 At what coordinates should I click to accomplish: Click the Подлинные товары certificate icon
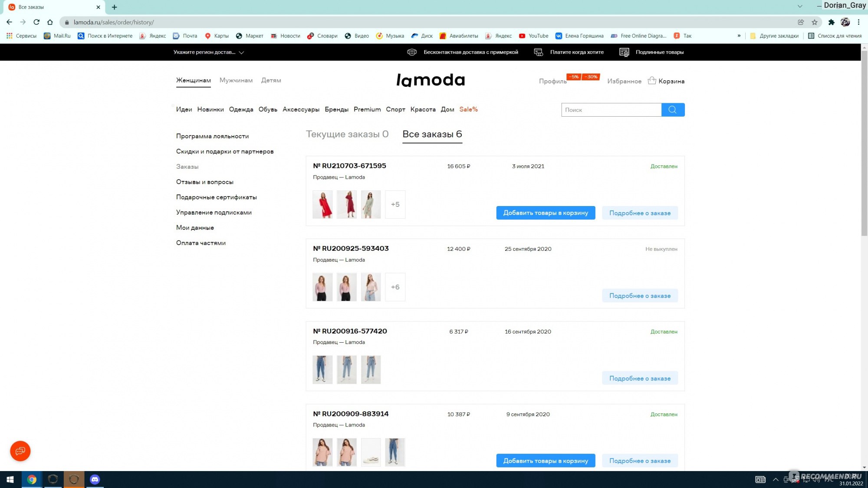[x=624, y=52]
